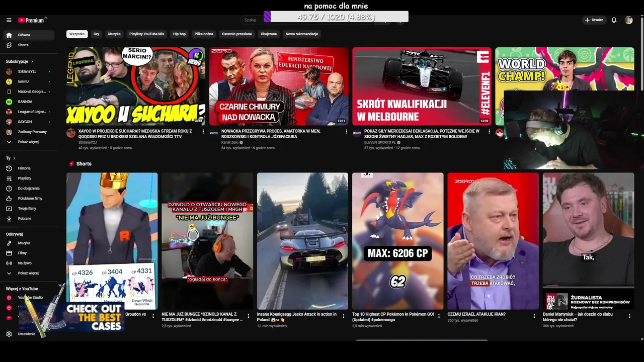644x362 pixels.
Task: Select the Gry filter chip
Action: click(97, 34)
